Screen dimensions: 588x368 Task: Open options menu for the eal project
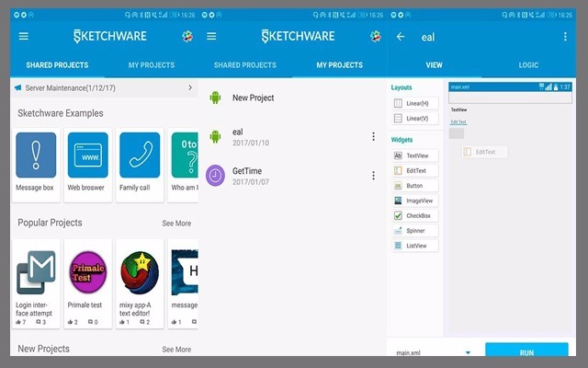[373, 137]
